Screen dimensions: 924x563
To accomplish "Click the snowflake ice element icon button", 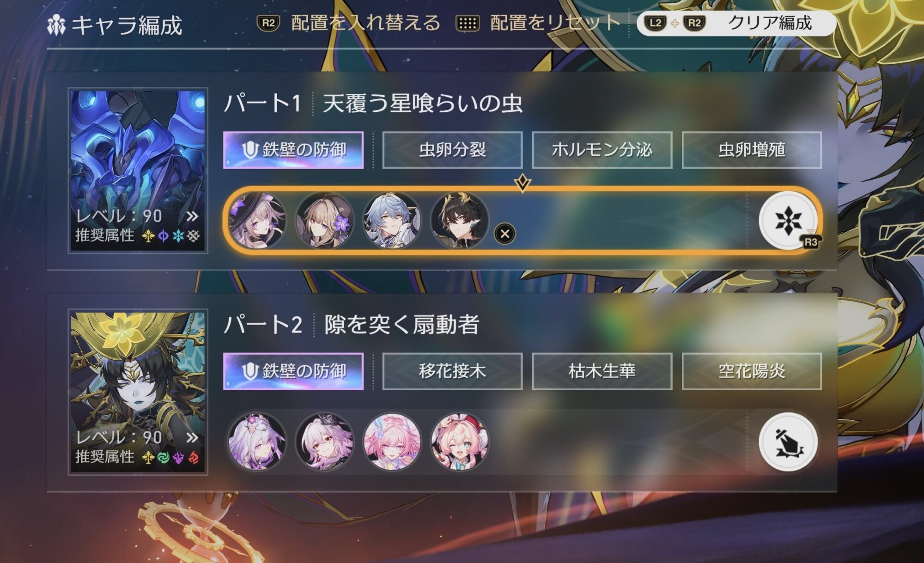I will coord(788,220).
